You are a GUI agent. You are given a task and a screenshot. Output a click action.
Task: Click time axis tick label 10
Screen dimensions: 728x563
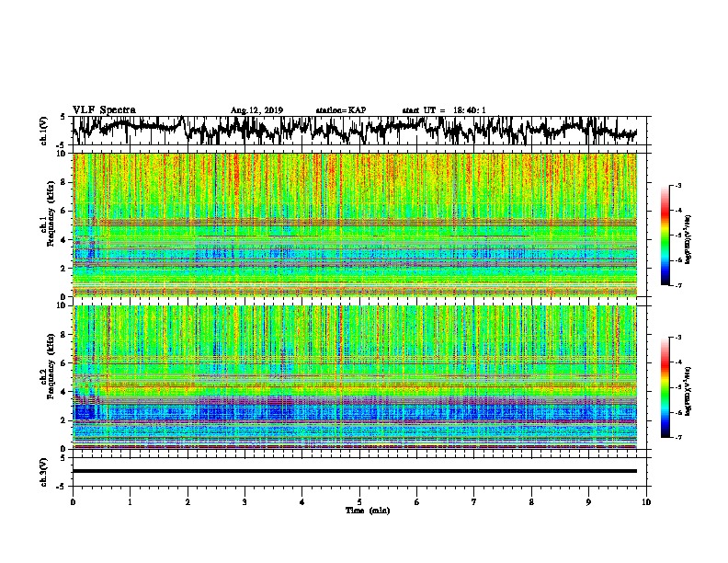[x=646, y=502]
